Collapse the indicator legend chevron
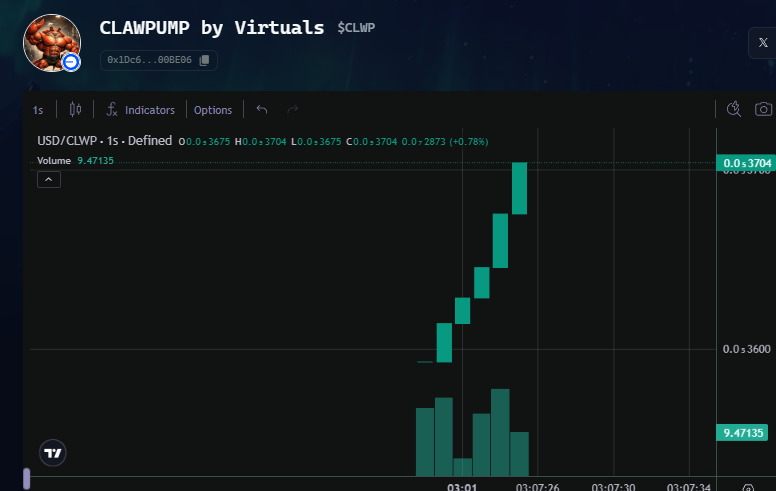 point(48,179)
